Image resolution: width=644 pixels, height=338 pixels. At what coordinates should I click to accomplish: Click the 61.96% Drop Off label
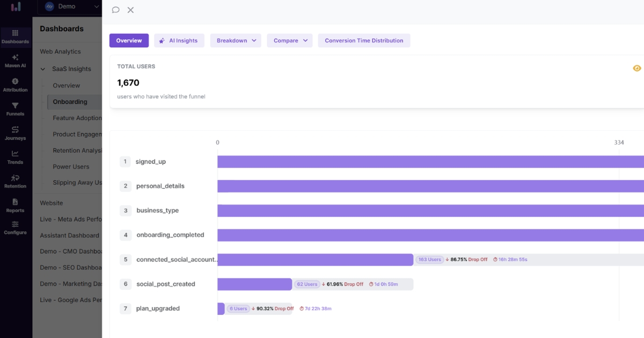(343, 284)
